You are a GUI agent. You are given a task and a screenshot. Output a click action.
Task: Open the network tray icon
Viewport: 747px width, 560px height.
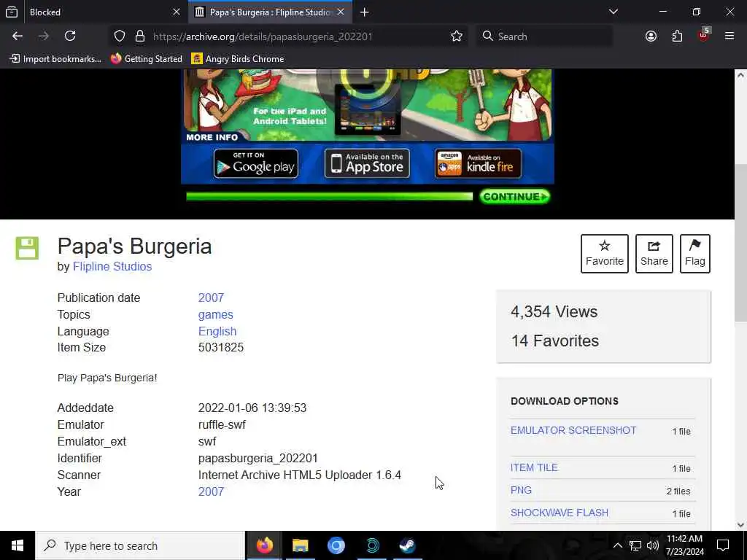635,545
